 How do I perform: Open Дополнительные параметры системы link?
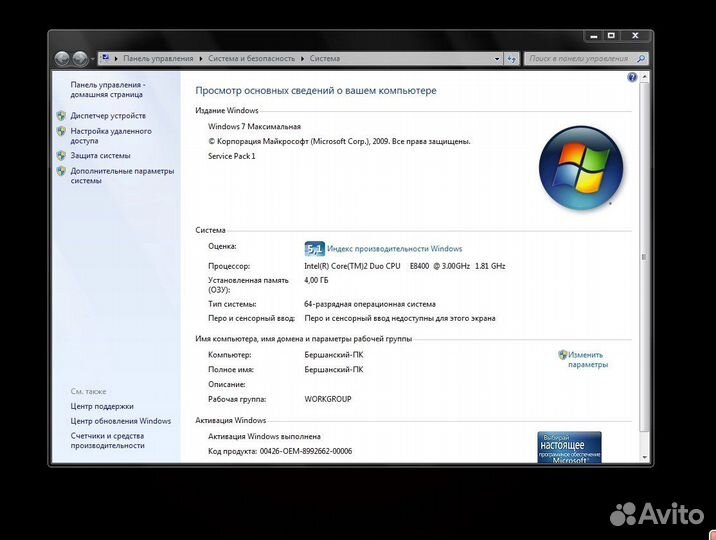tap(122, 176)
